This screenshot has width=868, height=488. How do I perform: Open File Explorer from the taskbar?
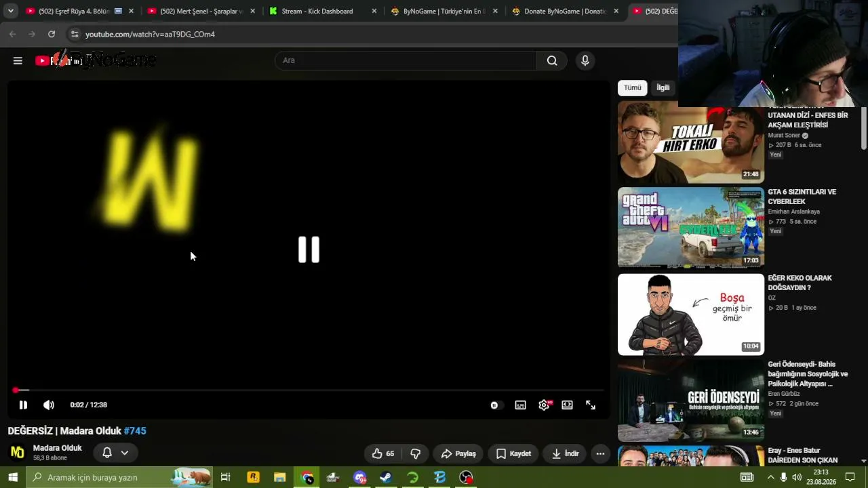tap(279, 477)
